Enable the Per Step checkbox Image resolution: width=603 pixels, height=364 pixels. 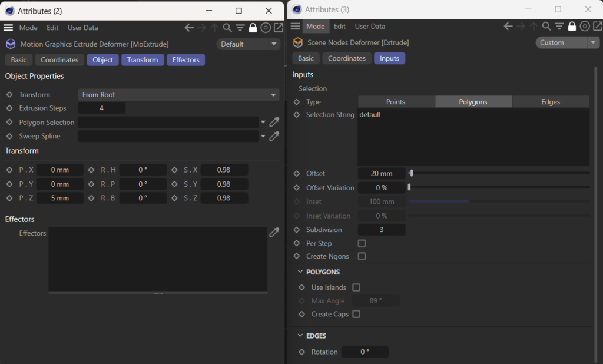pyautogui.click(x=363, y=243)
